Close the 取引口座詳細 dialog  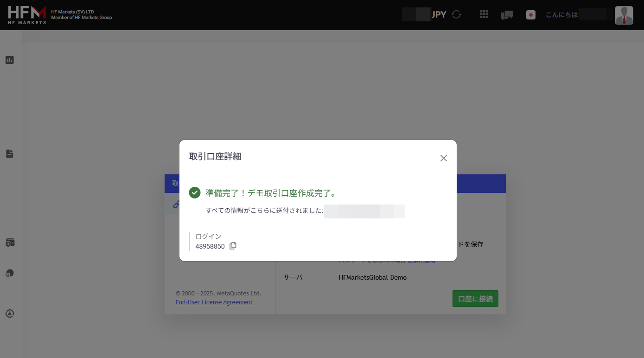point(444,158)
